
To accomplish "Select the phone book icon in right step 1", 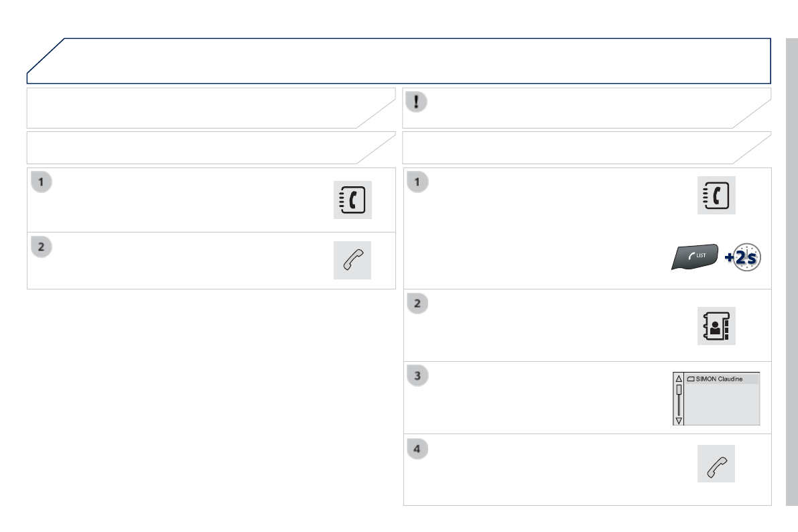I will (x=716, y=196).
